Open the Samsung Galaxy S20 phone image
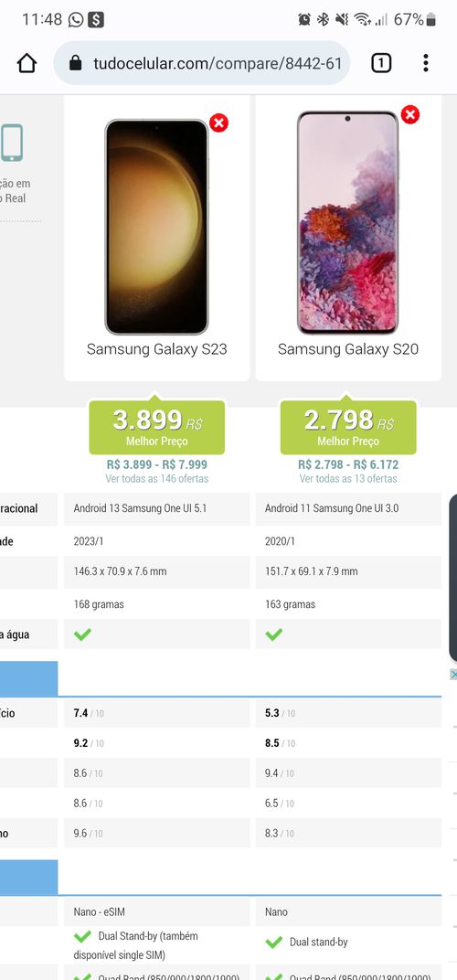457x980 pixels. [x=347, y=222]
